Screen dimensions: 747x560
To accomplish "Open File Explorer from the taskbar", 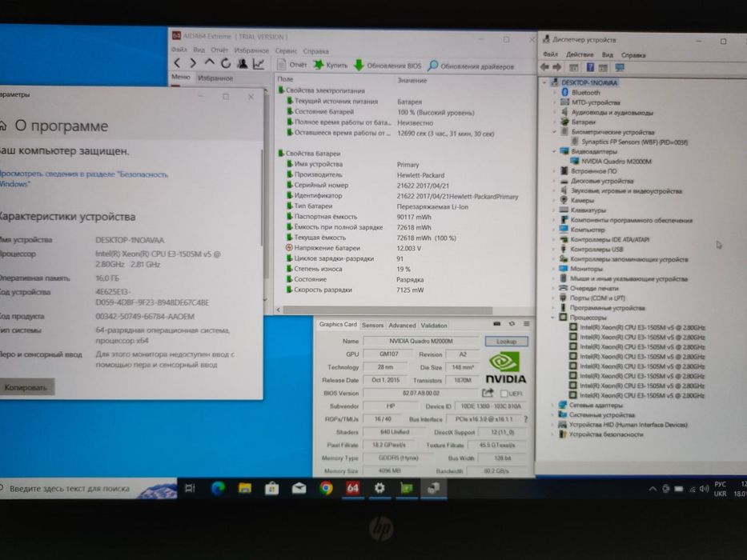I will click(x=245, y=488).
